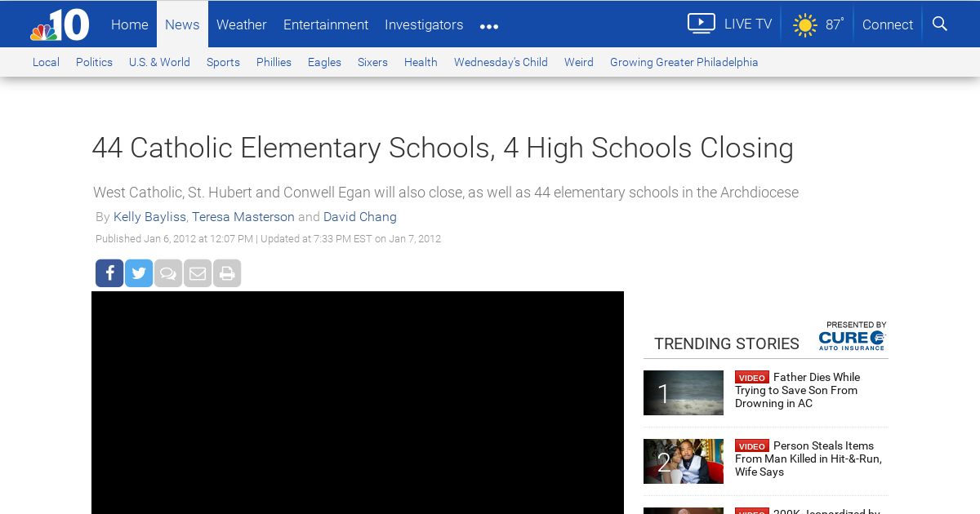
Task: Open author Teresa Masterson's page
Action: point(243,216)
